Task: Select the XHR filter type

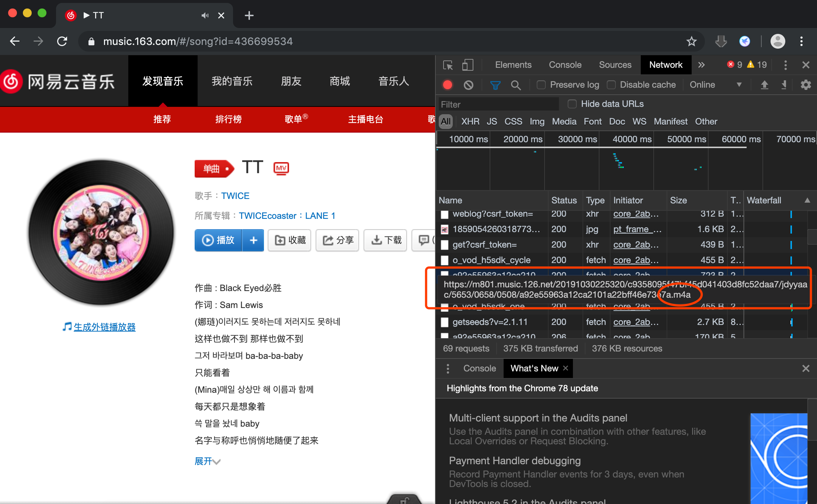Action: pos(470,122)
